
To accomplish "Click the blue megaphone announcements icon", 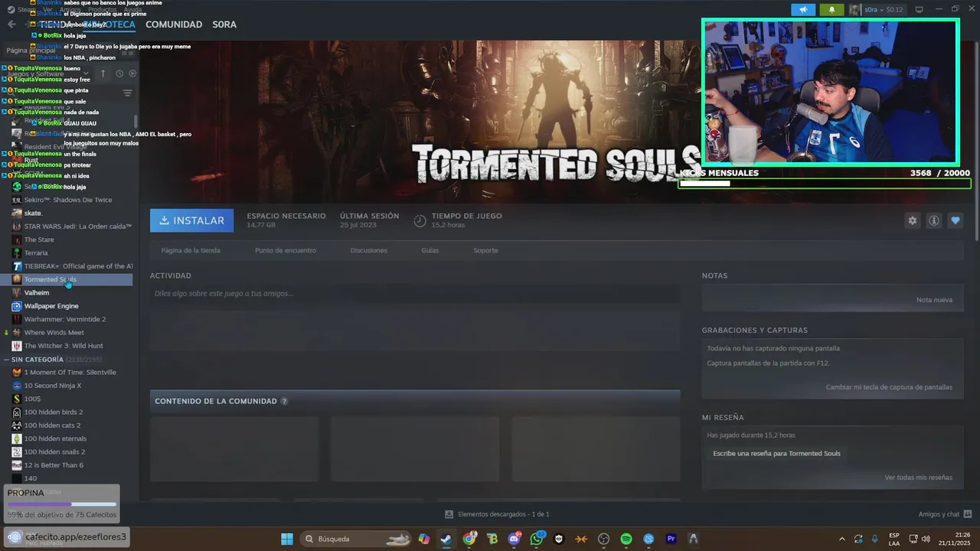I will 803,10.
